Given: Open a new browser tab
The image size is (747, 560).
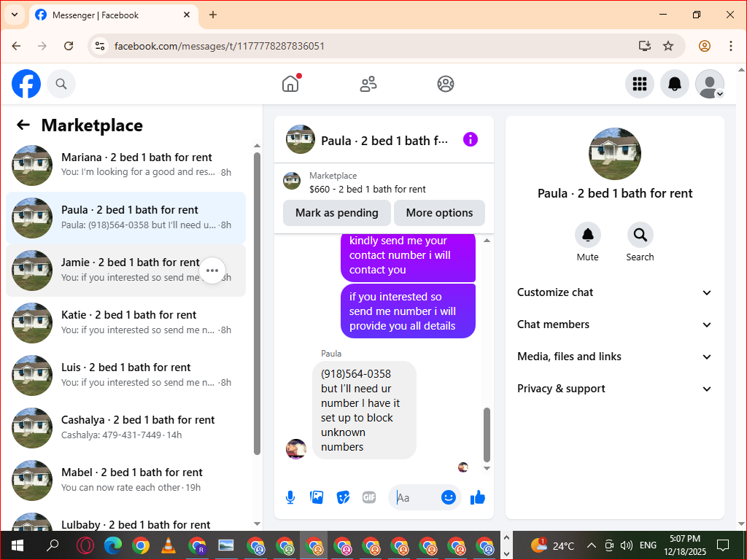Looking at the screenshot, I should (x=213, y=15).
